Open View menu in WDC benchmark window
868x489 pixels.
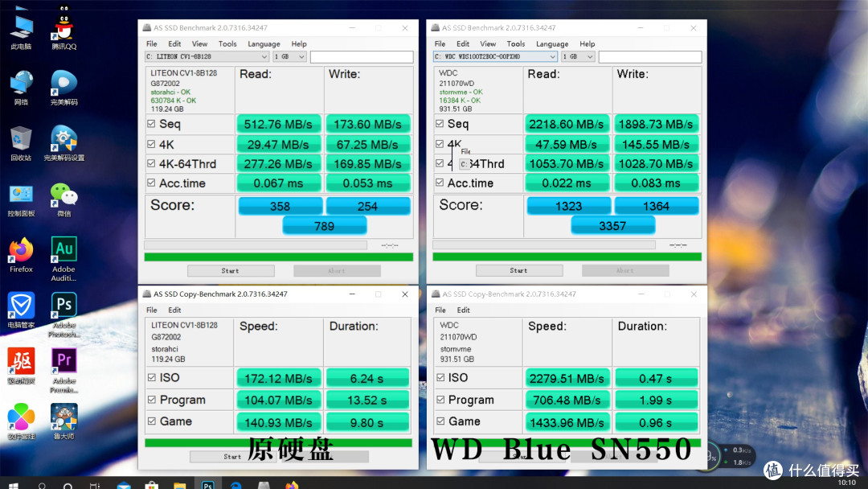(x=488, y=43)
